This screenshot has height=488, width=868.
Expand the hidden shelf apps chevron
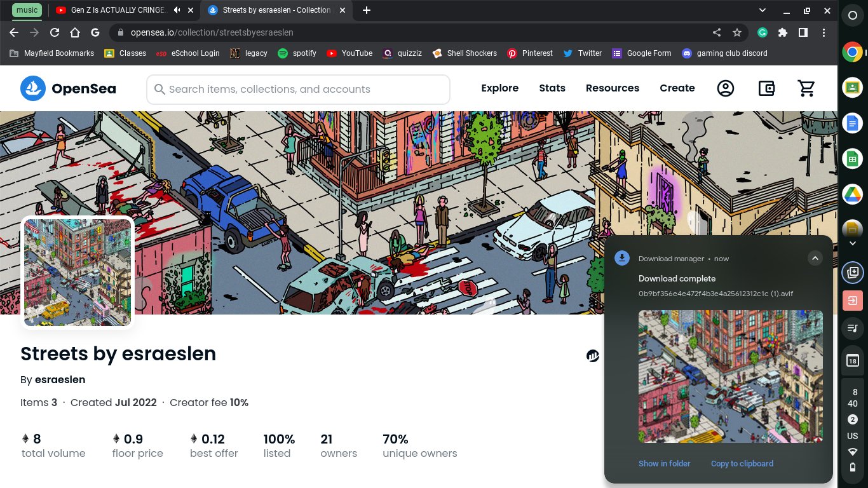click(x=852, y=243)
